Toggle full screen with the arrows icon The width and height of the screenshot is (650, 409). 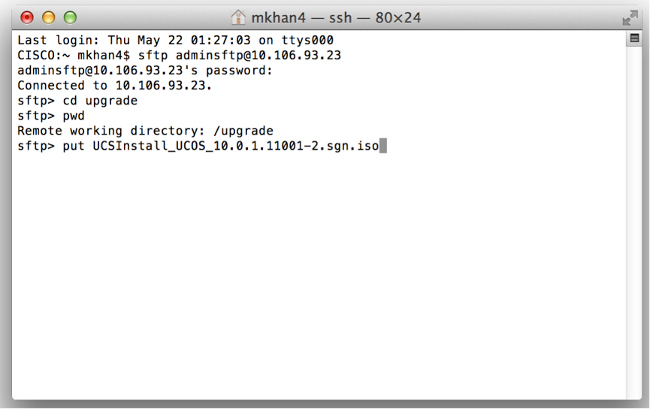(630, 18)
